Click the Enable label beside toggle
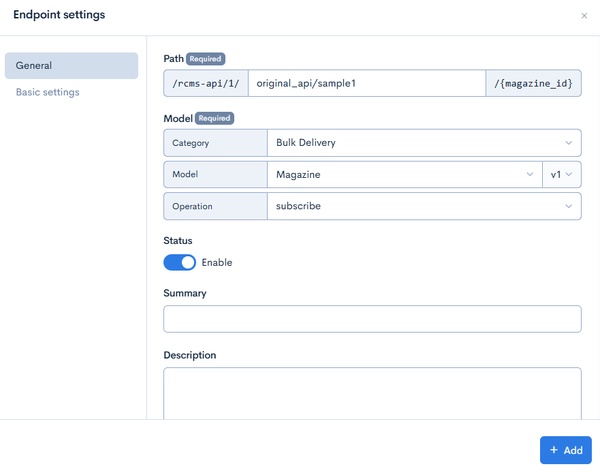 pyautogui.click(x=217, y=263)
